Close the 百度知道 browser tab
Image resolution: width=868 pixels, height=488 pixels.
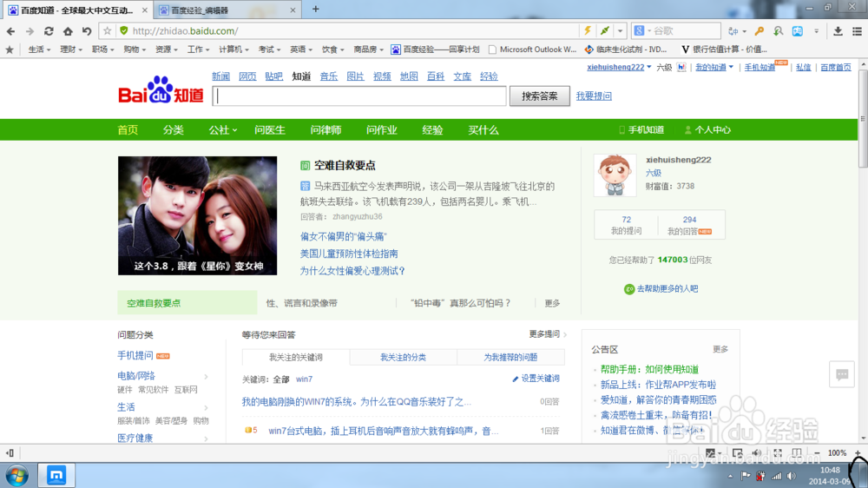145,10
